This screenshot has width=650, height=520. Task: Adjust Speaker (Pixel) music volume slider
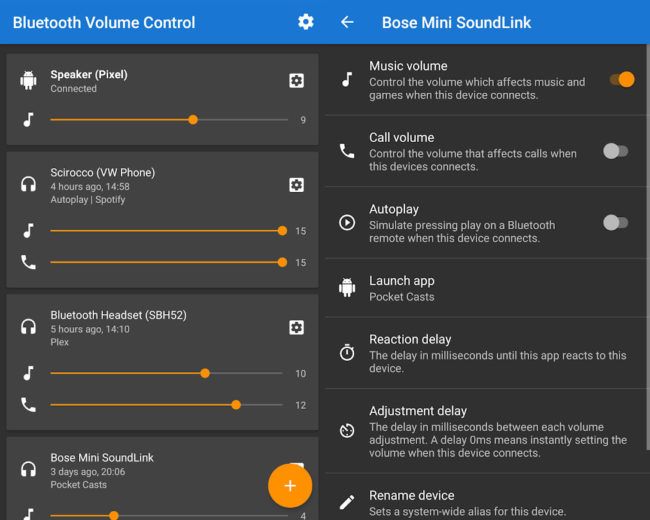169,120
